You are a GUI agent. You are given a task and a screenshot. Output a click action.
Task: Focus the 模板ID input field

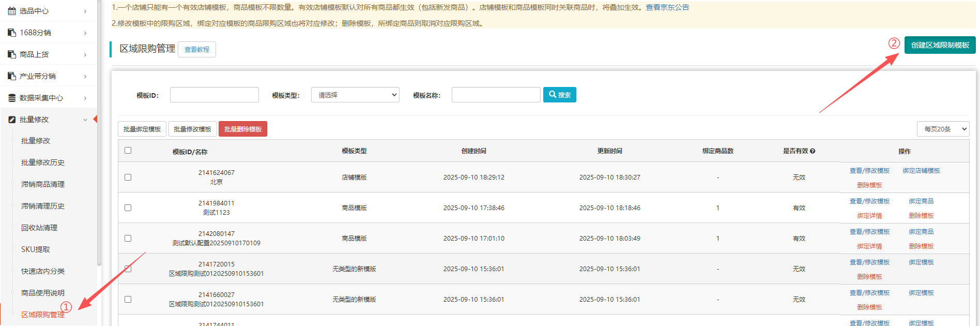pos(215,95)
